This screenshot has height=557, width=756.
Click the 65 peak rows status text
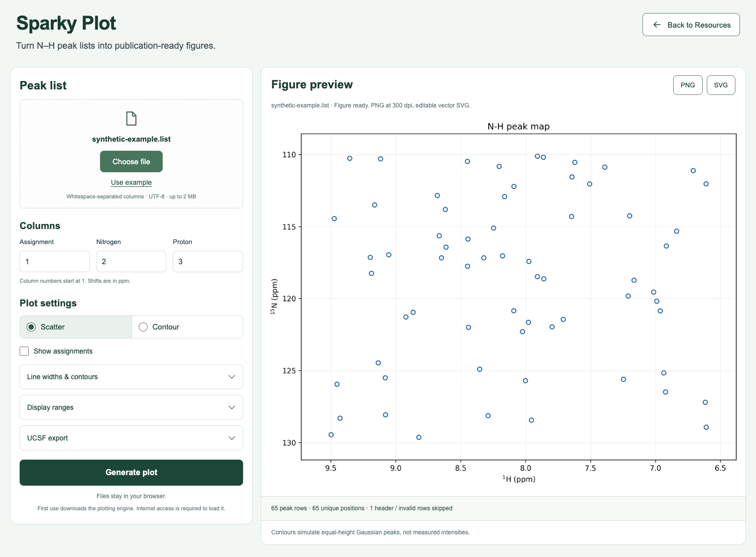362,508
